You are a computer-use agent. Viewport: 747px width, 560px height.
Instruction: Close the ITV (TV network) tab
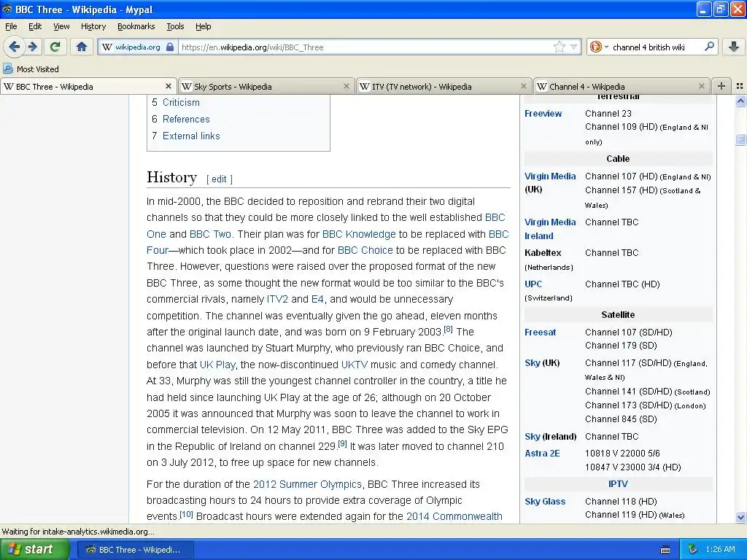pyautogui.click(x=524, y=86)
